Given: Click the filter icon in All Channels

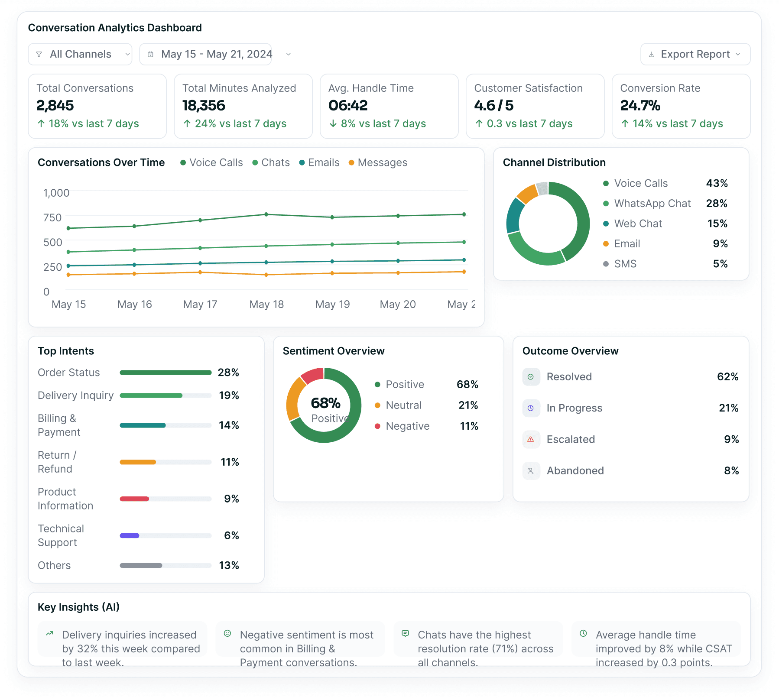Looking at the screenshot, I should pos(39,55).
